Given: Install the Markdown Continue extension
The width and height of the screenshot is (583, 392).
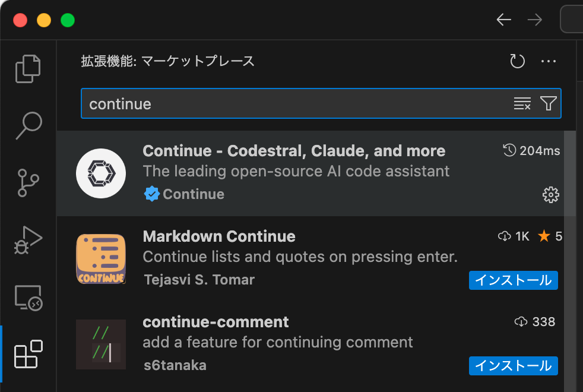Looking at the screenshot, I should (x=513, y=280).
